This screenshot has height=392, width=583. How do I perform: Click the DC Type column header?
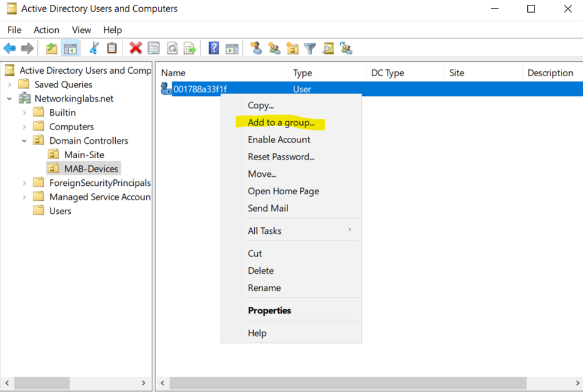(x=405, y=73)
